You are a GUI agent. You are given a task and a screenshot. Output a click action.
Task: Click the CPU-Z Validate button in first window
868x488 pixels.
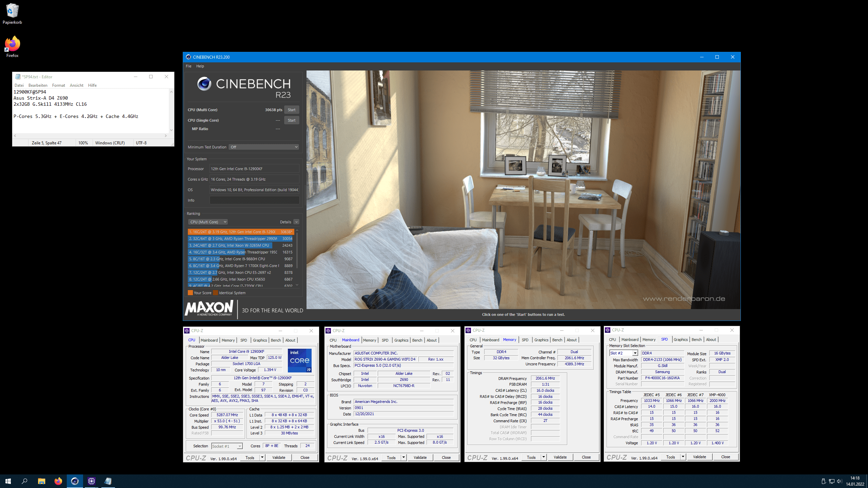(279, 457)
